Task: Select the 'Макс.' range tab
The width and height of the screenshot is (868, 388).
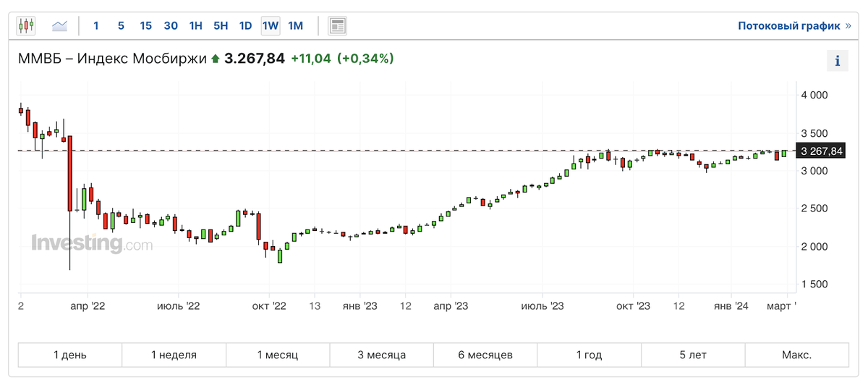Action: click(796, 355)
